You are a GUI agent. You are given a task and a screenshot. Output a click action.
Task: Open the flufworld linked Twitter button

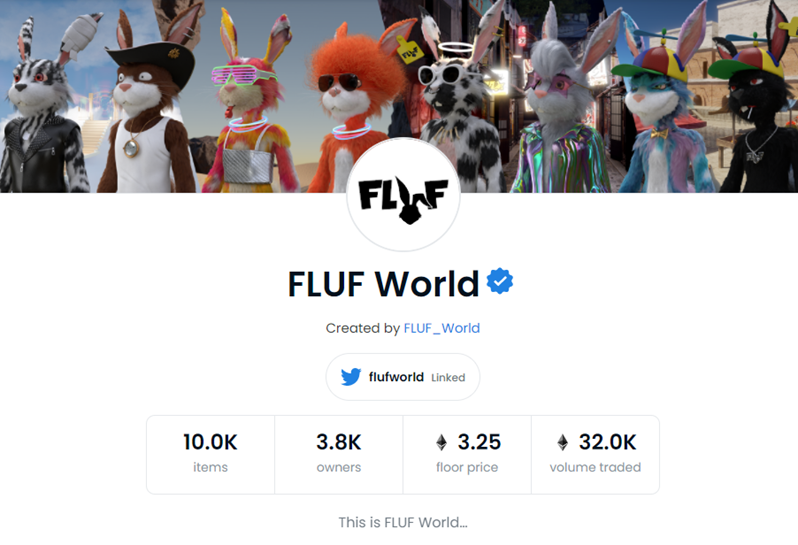click(403, 377)
